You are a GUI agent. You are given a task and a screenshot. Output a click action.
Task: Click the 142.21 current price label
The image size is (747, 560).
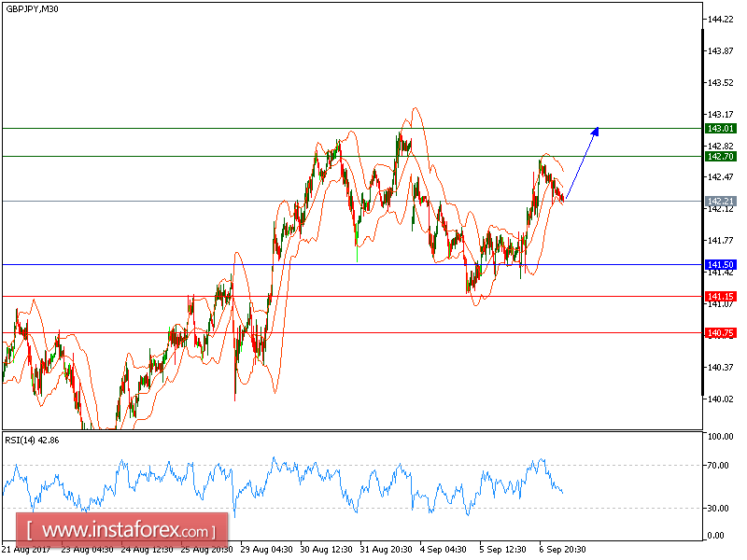720,202
